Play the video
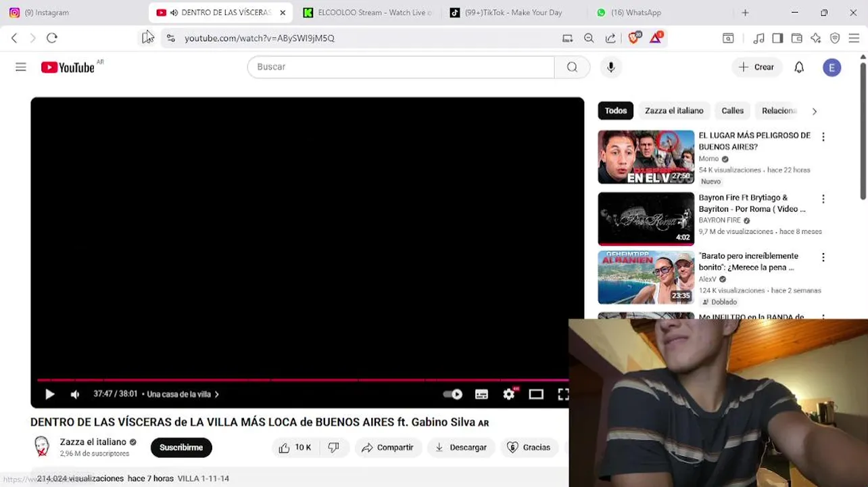868x487 pixels. pyautogui.click(x=49, y=394)
